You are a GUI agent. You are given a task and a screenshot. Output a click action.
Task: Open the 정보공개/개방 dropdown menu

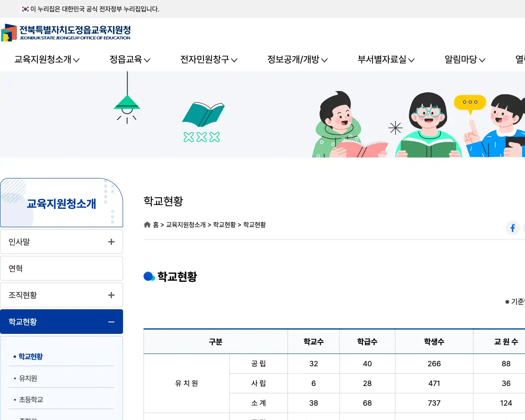click(x=297, y=59)
